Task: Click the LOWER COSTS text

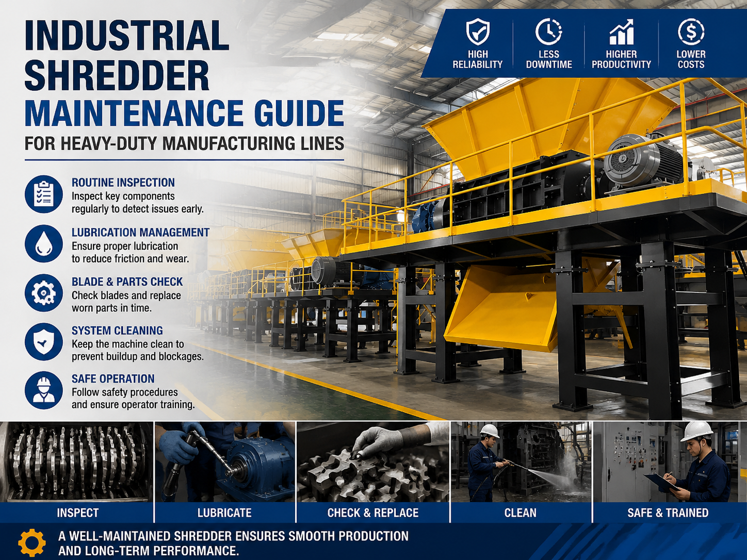Action: click(691, 59)
